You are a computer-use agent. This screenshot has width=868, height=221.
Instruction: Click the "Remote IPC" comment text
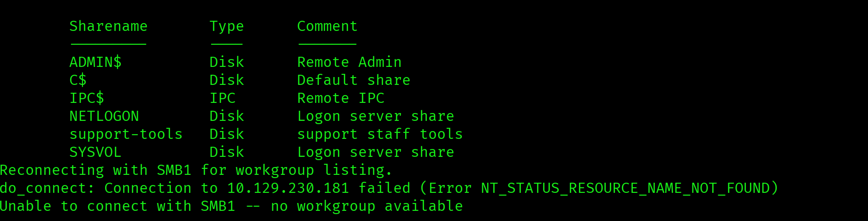coord(341,98)
